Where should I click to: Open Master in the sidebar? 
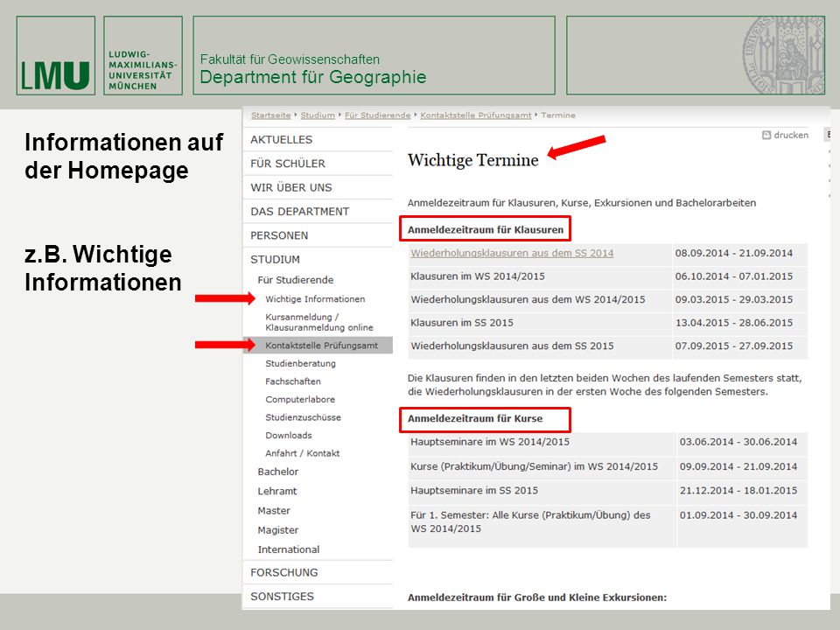click(x=274, y=510)
